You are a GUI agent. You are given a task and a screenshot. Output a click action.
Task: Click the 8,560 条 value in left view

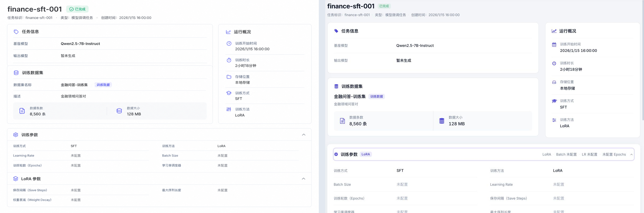coord(38,114)
